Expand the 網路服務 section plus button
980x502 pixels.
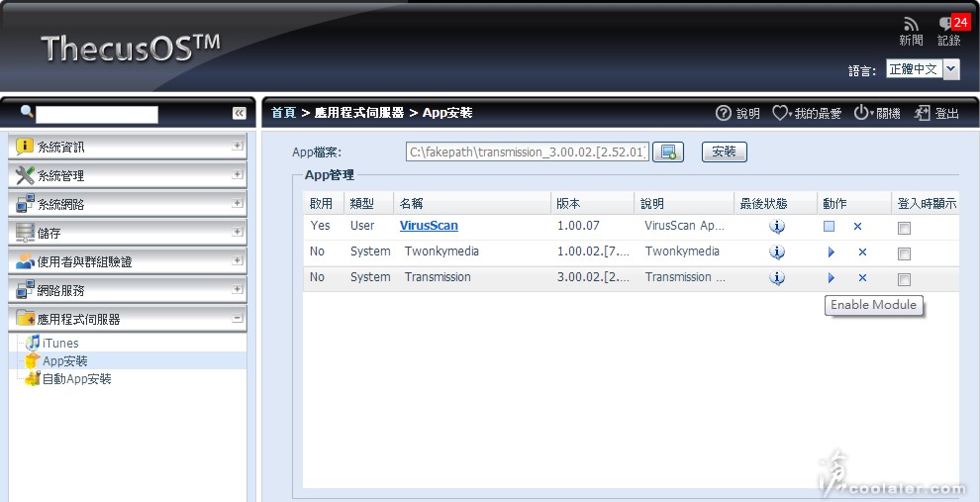tap(237, 289)
